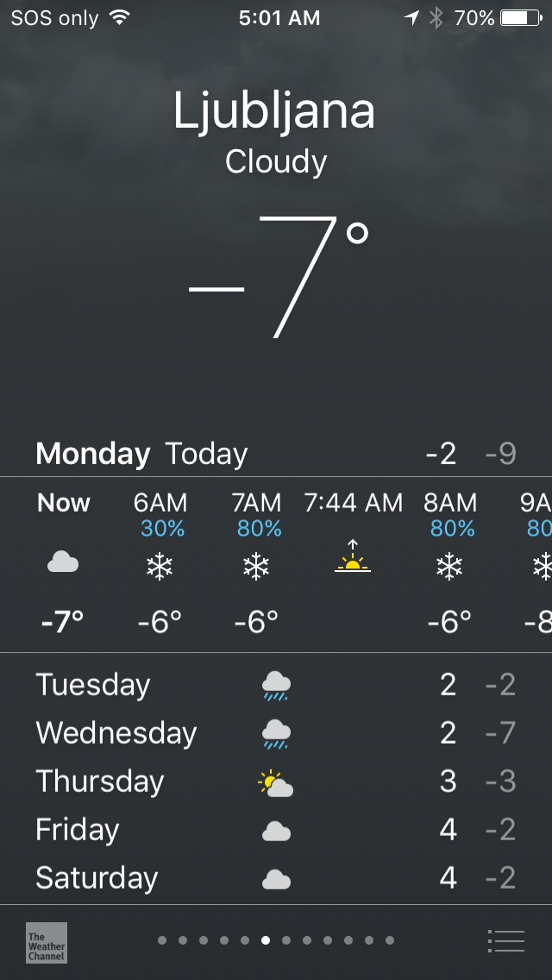Tap the 5:01 AM clock in status bar
Viewport: 552px width, 980px height.
[x=279, y=18]
